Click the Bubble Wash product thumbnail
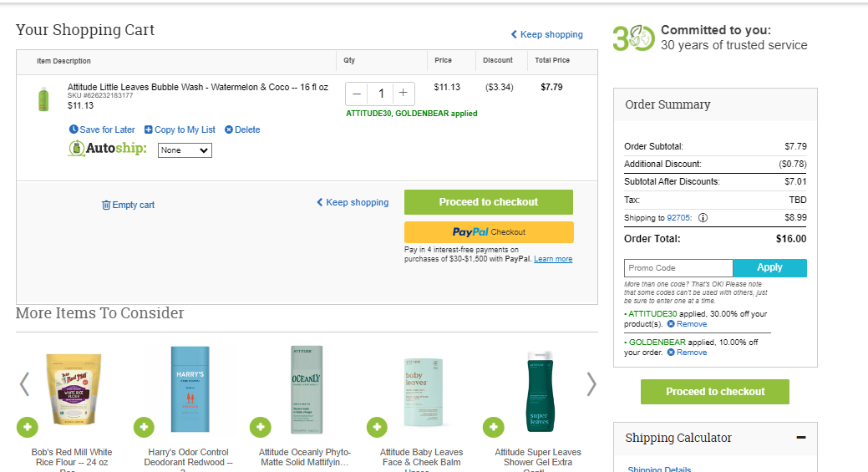Viewport: 868px width, 472px height. tap(43, 99)
